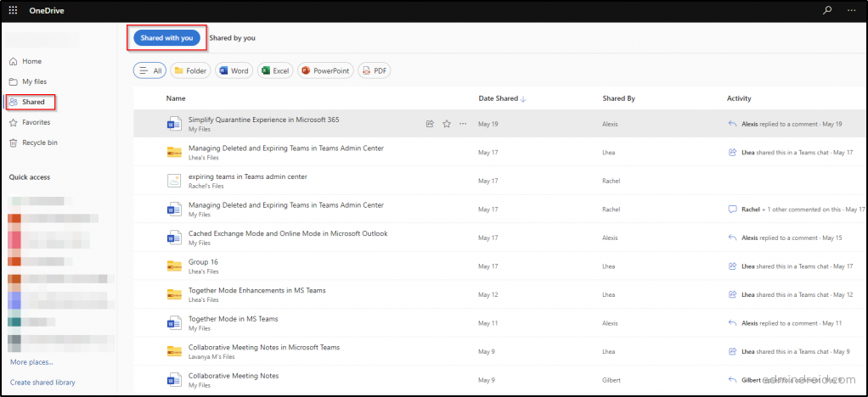Filter by Word documents
The image size is (868, 397).
[x=234, y=70]
